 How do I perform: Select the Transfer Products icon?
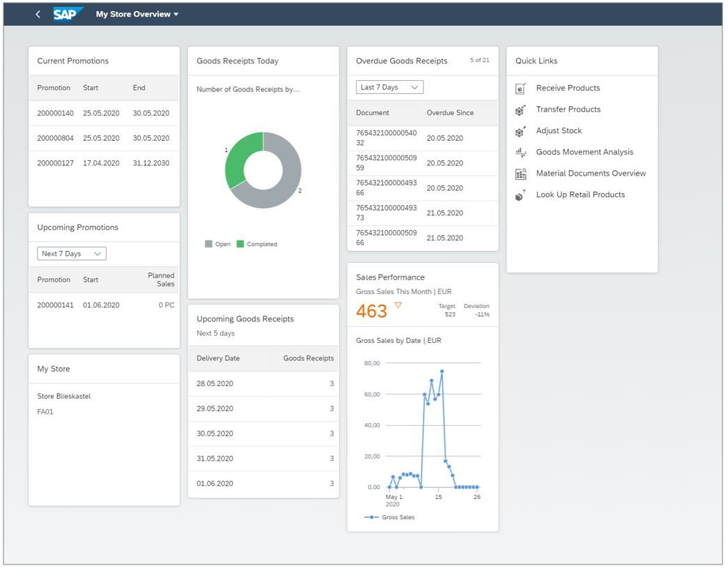click(x=519, y=109)
